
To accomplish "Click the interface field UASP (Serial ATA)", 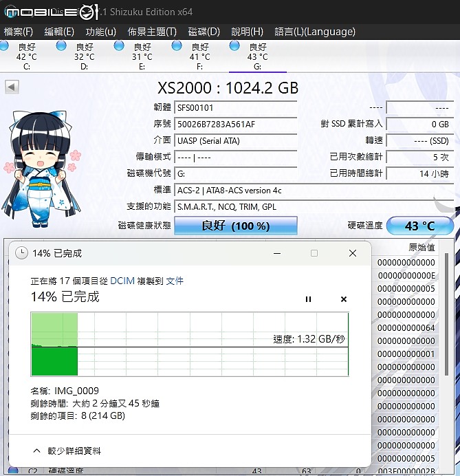I will pos(235,141).
